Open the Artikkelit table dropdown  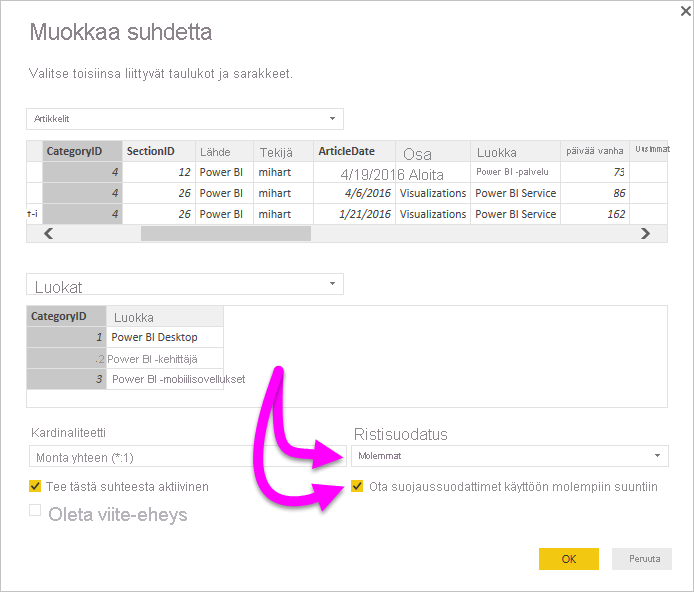pos(185,119)
